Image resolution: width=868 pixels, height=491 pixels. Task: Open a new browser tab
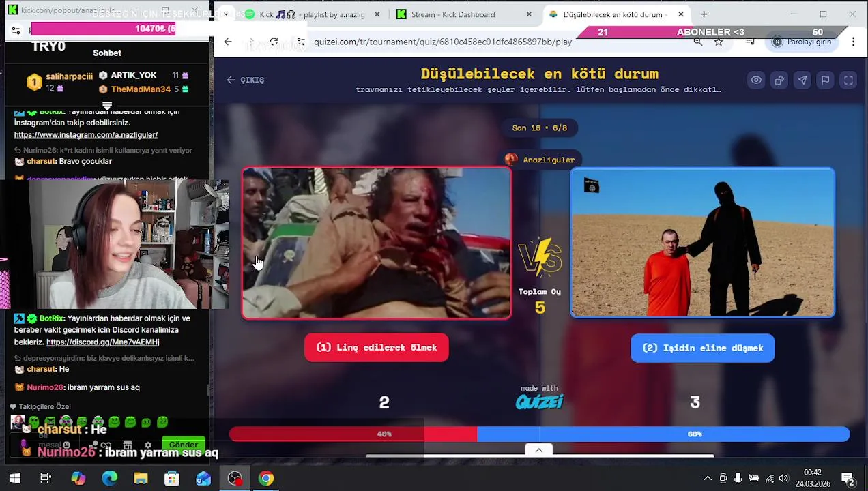pos(704,14)
